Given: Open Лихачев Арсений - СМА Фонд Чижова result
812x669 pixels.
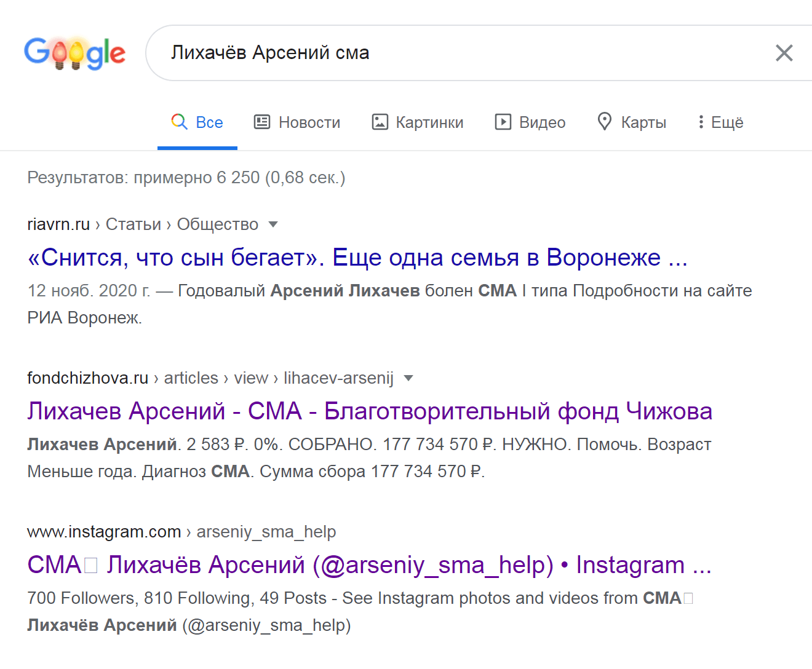Looking at the screenshot, I should coord(370,411).
